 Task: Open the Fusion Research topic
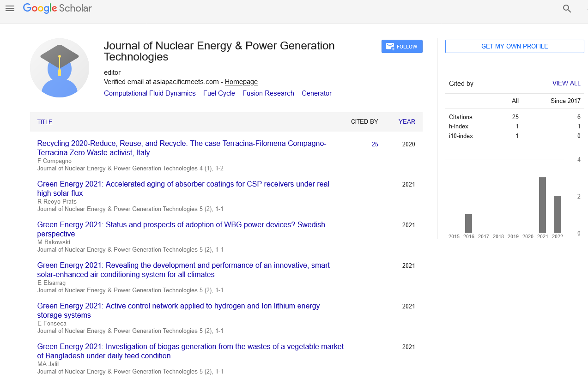click(268, 93)
